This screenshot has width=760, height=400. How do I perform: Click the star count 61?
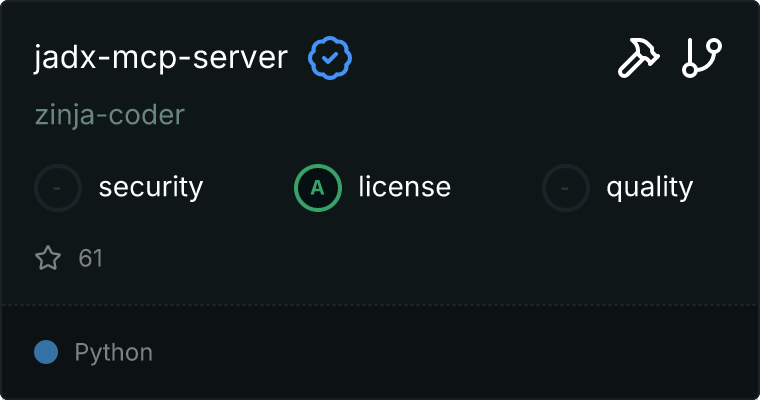coord(91,259)
